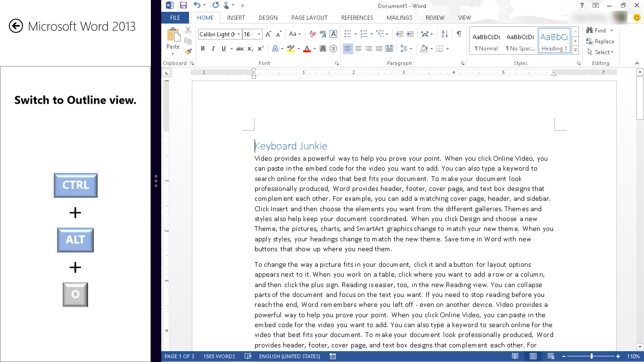
Task: Click the Replace button
Action: [600, 41]
